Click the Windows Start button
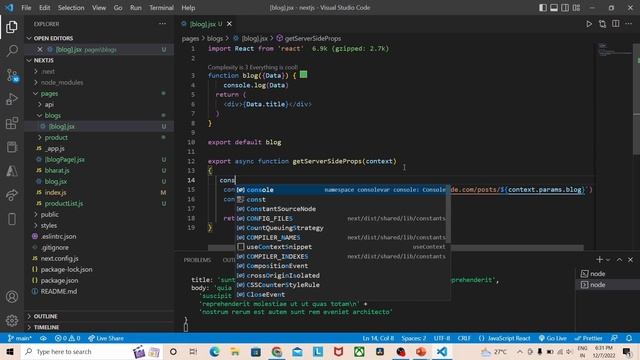 [10, 352]
